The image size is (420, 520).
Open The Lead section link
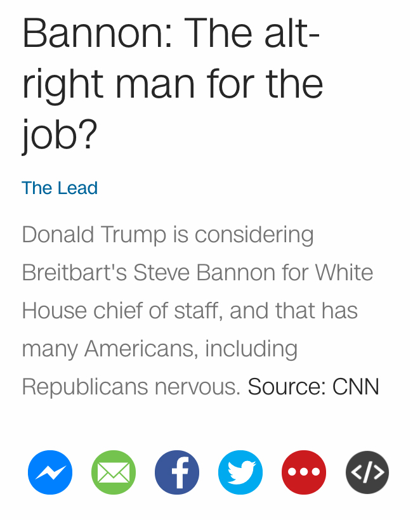click(59, 188)
